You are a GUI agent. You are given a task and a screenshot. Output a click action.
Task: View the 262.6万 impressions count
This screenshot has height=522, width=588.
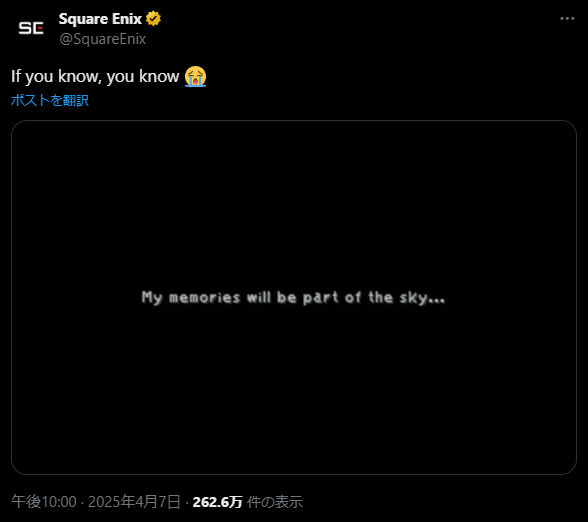pyautogui.click(x=218, y=502)
